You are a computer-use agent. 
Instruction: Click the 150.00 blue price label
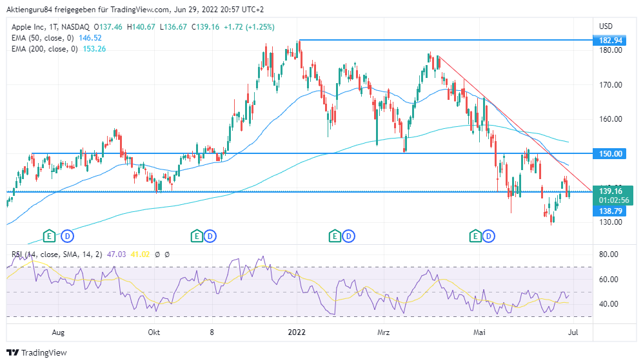point(609,154)
